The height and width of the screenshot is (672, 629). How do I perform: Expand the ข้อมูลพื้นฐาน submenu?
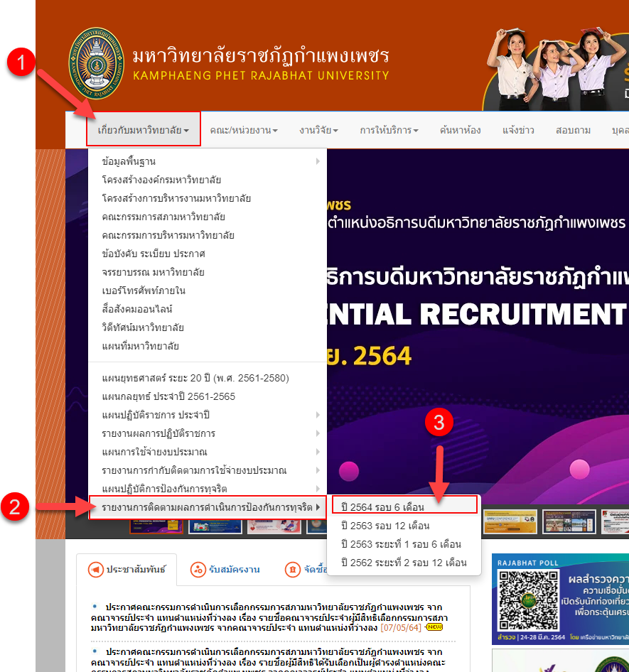point(208,161)
